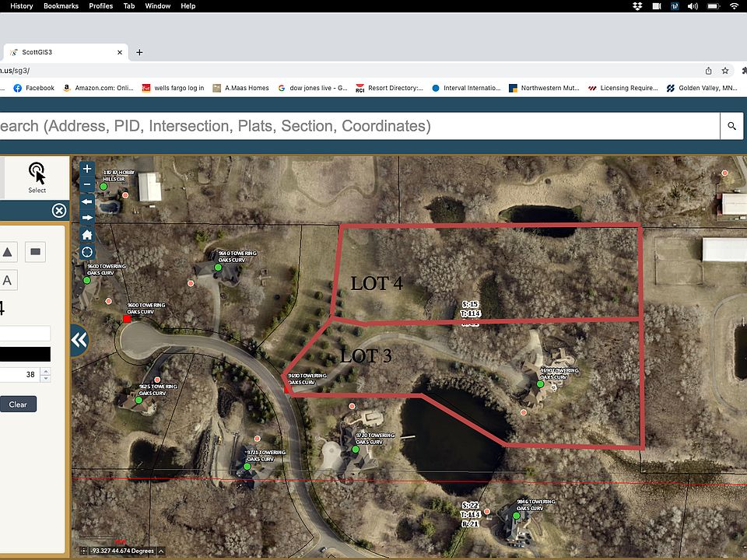This screenshot has height=560, width=747.
Task: Go to previous map extent arrow
Action: pyautogui.click(x=87, y=201)
